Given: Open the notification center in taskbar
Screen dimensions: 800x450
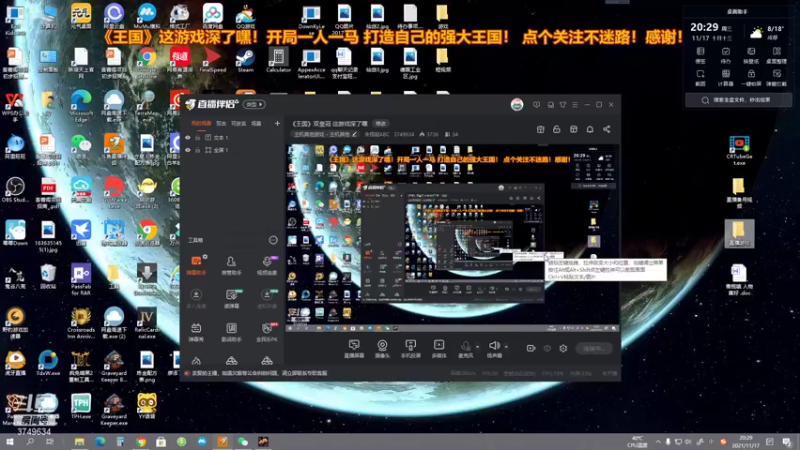Looking at the screenshot, I should coord(786,442).
